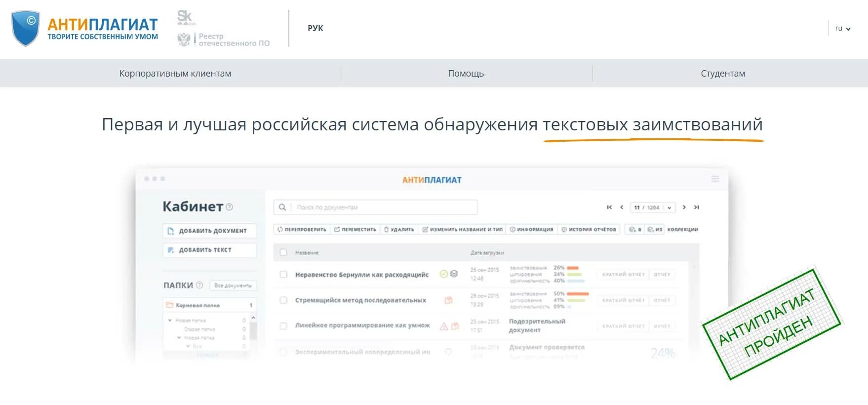The height and width of the screenshot is (405, 868).
Task: Click the 26% borrowing bar of Неравенство Бернулли
Action: click(573, 268)
